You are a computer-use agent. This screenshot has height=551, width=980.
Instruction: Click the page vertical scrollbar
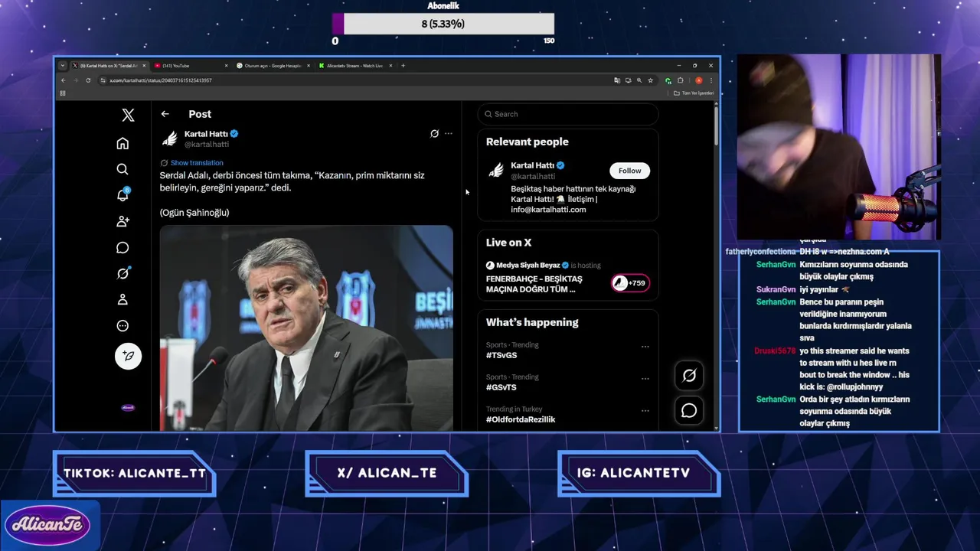pyautogui.click(x=716, y=125)
